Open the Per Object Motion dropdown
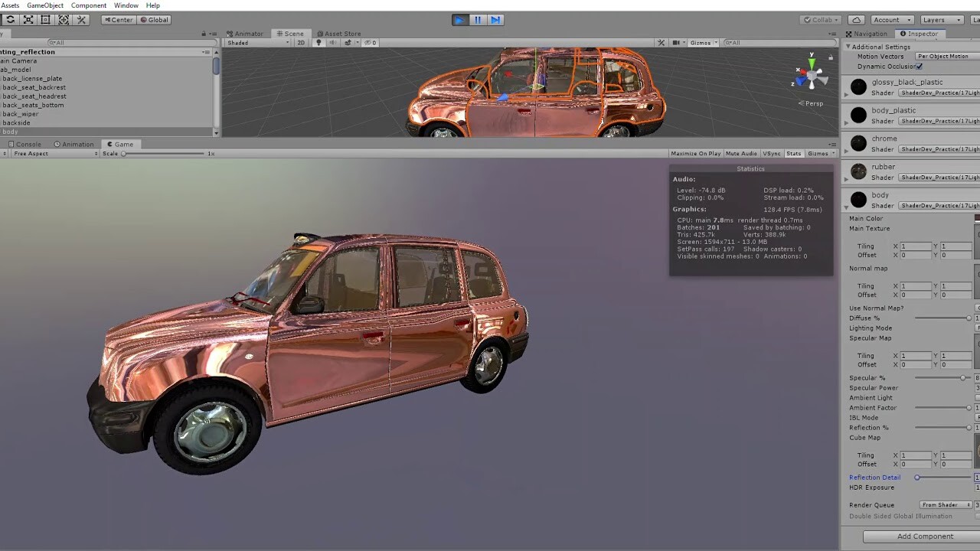The height and width of the screenshot is (551, 980). pyautogui.click(x=943, y=56)
